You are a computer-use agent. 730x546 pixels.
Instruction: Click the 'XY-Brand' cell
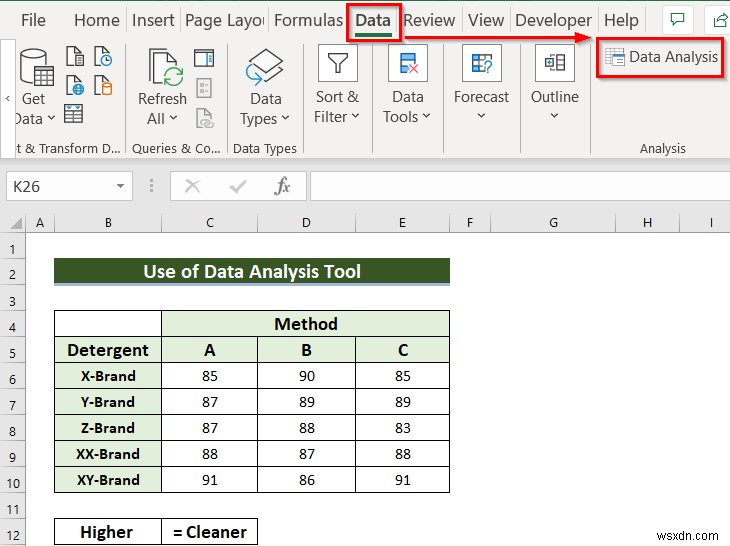click(108, 480)
